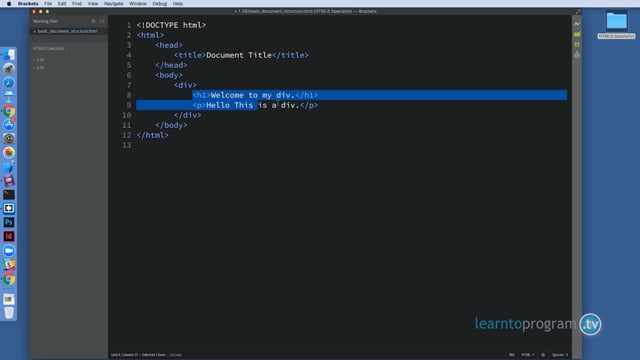Click the Spaces indentation setting in status bar
640x360 pixels.
tap(560, 355)
